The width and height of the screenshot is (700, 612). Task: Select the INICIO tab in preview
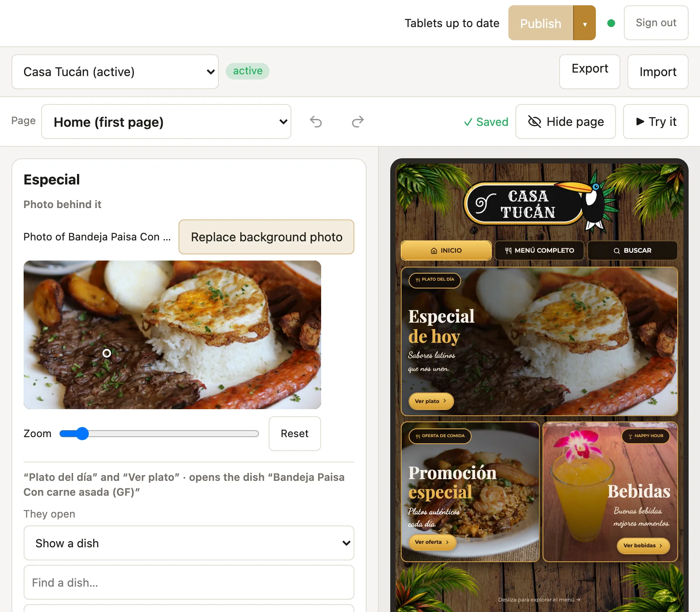(x=446, y=250)
